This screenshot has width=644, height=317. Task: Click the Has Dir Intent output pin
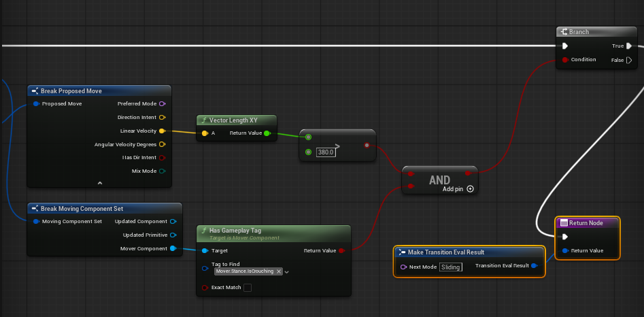tap(163, 158)
